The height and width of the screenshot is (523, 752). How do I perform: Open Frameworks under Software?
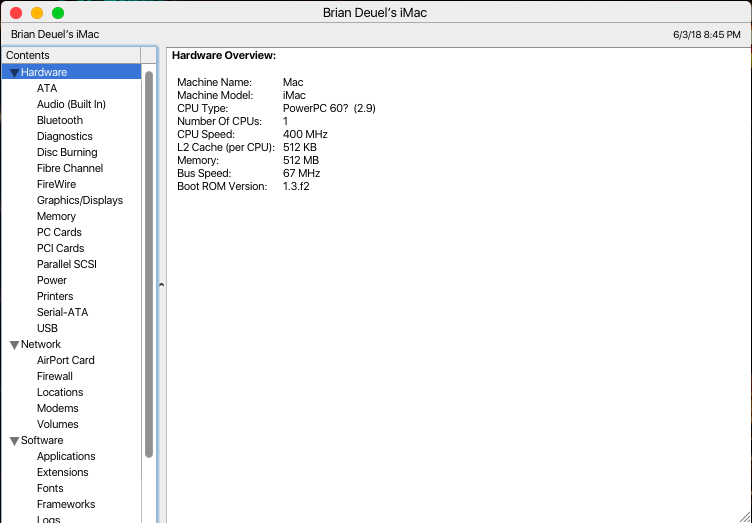click(66, 504)
